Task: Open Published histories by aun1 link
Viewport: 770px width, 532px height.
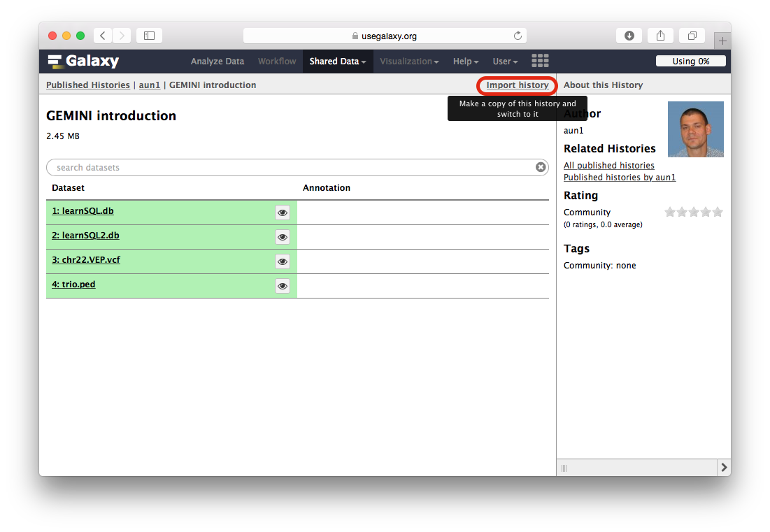Action: coord(620,177)
